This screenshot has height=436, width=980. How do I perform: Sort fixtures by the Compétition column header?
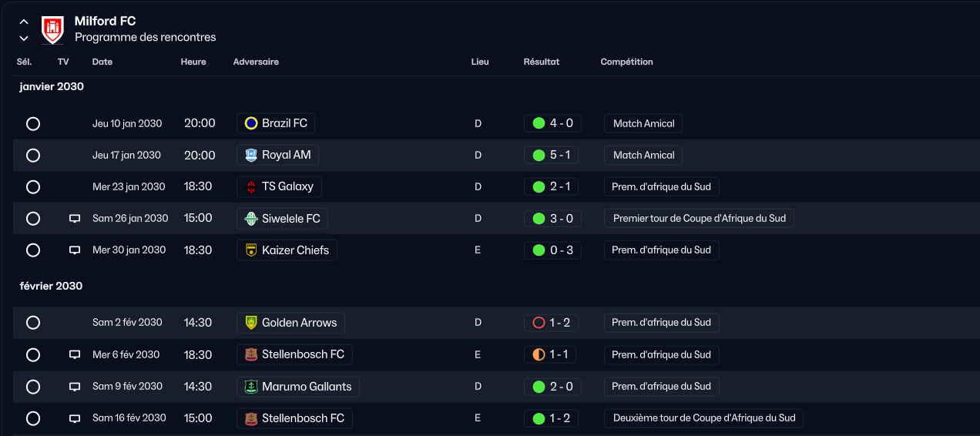coord(626,62)
